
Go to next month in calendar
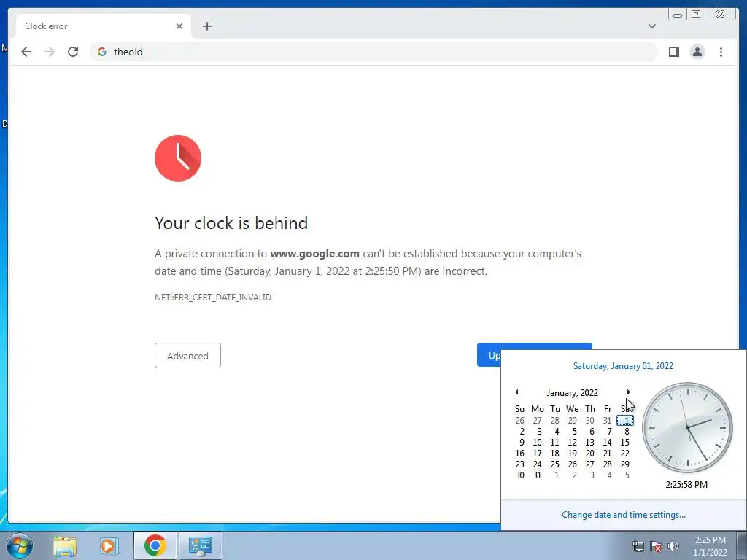(628, 392)
